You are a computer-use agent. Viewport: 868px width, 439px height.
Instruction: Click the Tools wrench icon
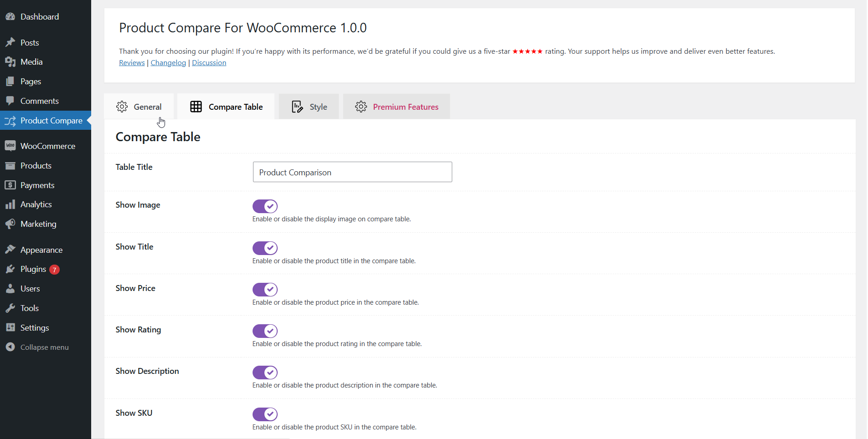click(10, 308)
